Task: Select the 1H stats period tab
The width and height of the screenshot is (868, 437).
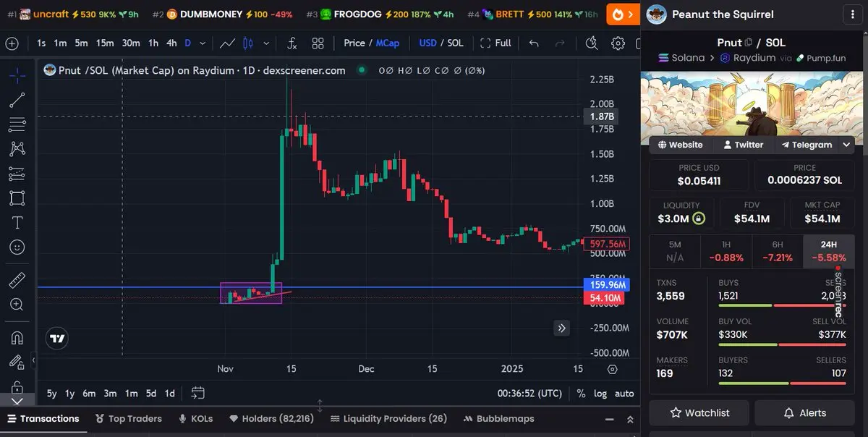Action: [726, 251]
